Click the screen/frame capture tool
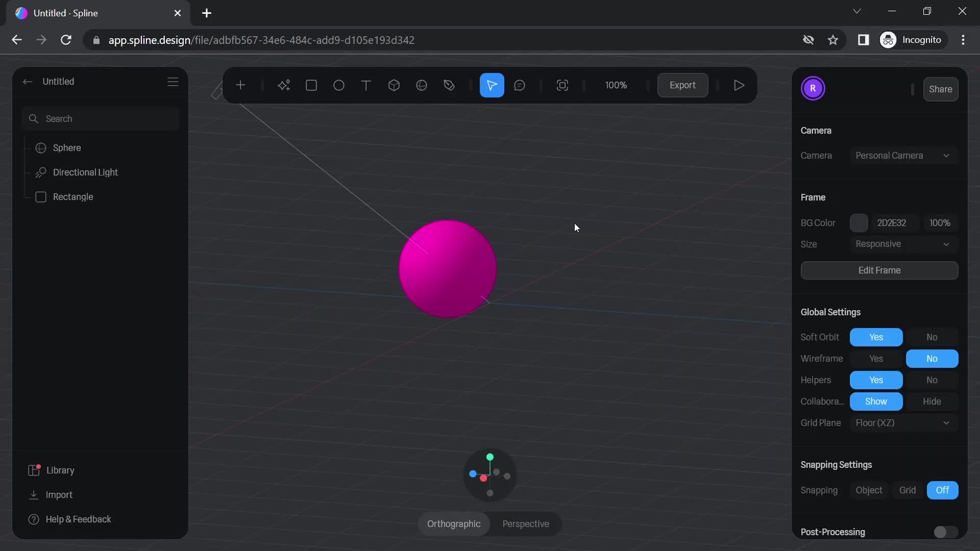Viewport: 980px width, 551px height. coord(562,85)
